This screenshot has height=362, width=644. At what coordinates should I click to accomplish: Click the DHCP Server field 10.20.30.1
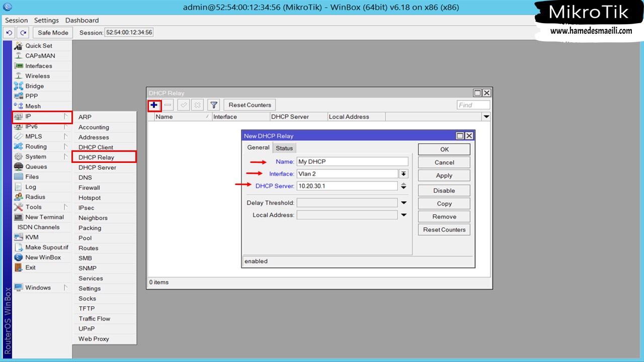click(347, 186)
